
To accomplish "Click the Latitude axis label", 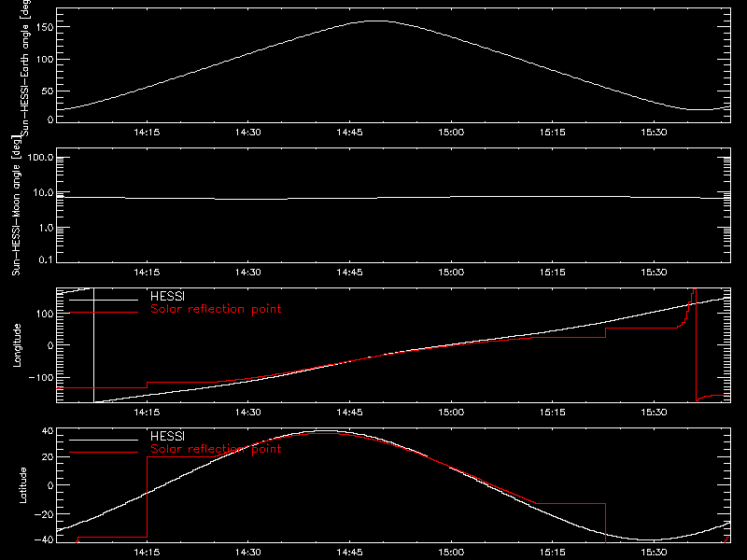I will (x=22, y=485).
